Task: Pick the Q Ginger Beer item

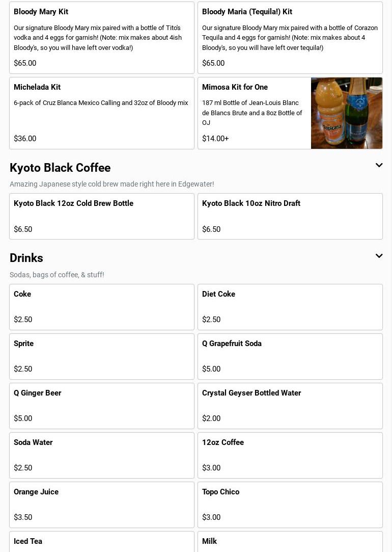Action: [x=102, y=406]
